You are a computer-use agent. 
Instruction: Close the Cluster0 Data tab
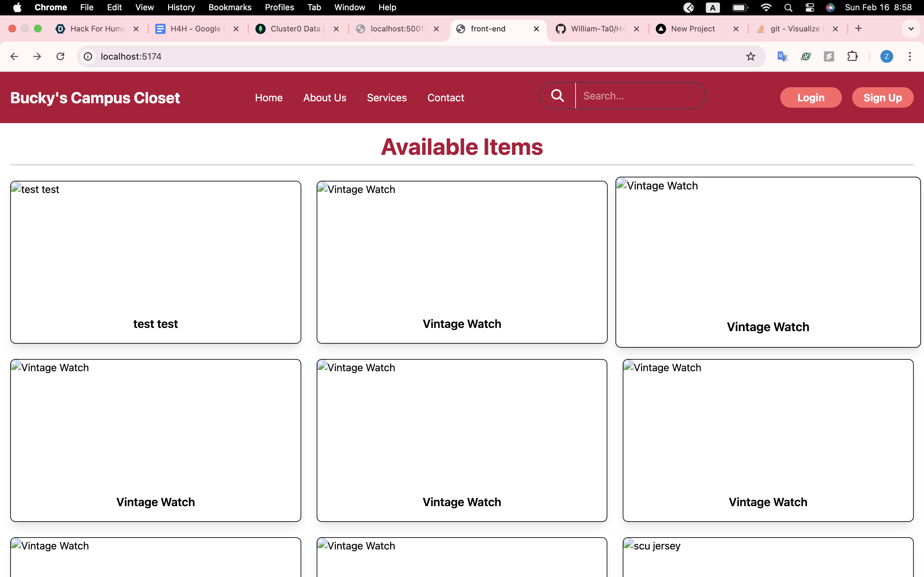coord(336,29)
